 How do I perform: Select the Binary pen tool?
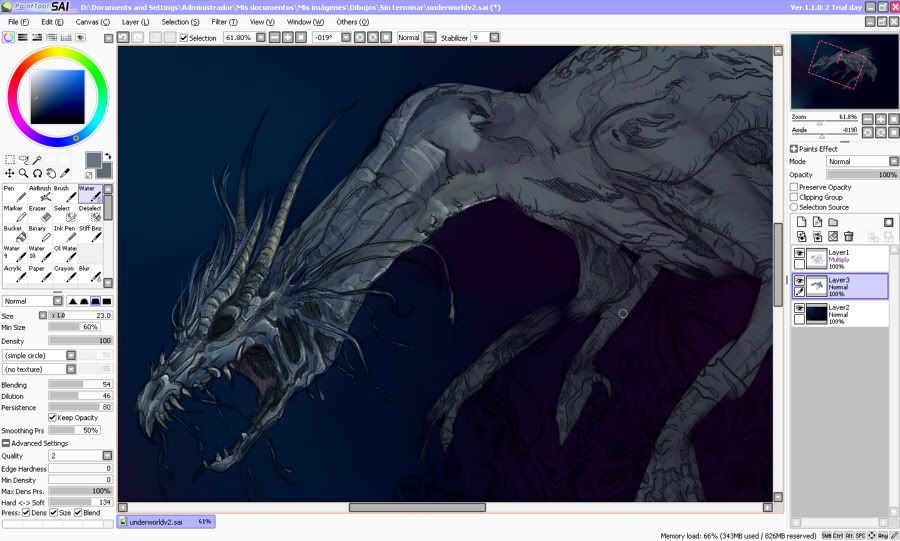point(40,233)
